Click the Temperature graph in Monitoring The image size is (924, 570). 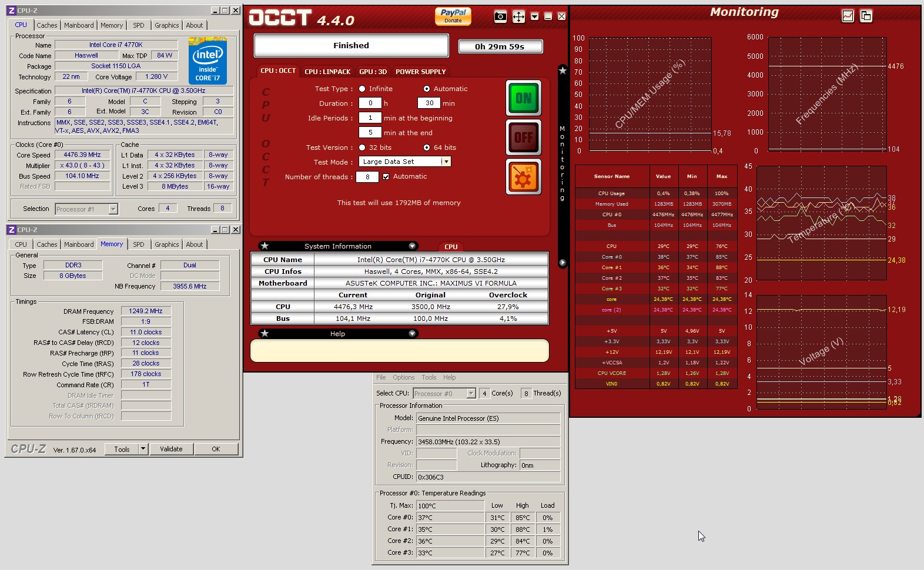tap(822, 223)
